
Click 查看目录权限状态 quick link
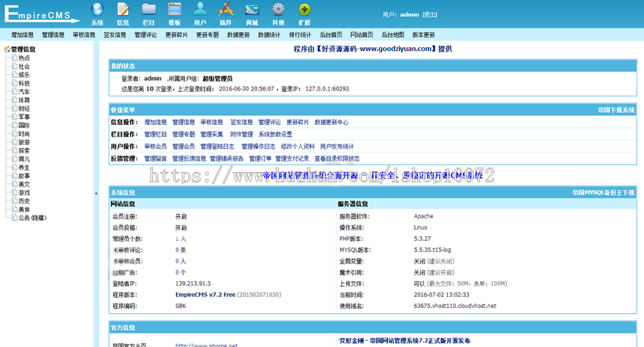[337, 159]
